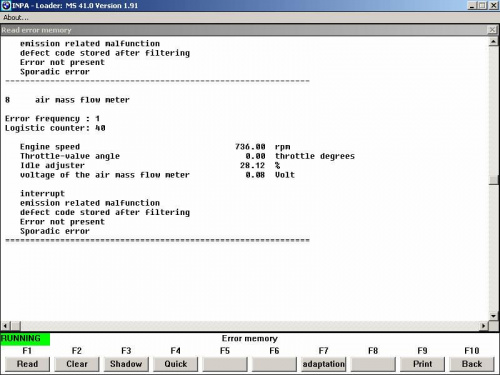Maximize the INPA window
This screenshot has width=500, height=375.
coord(482,6)
